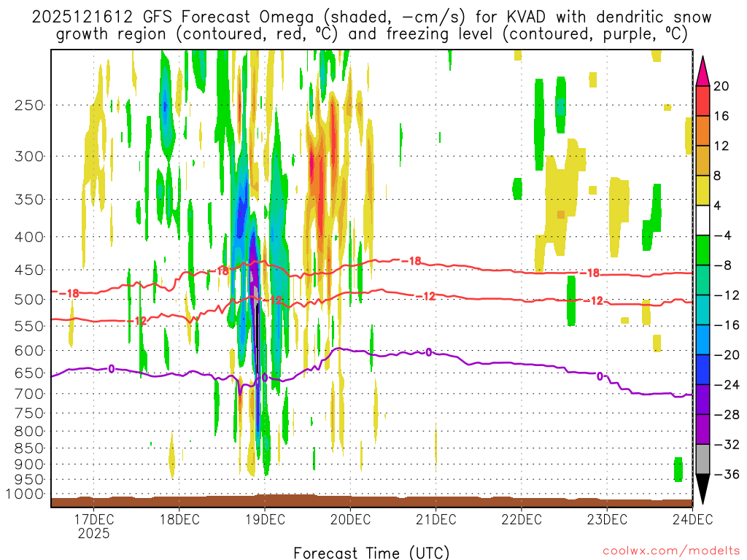Click the purple 0 freezing level label near 21DEC
The width and height of the screenshot is (747, 560).
click(x=429, y=352)
